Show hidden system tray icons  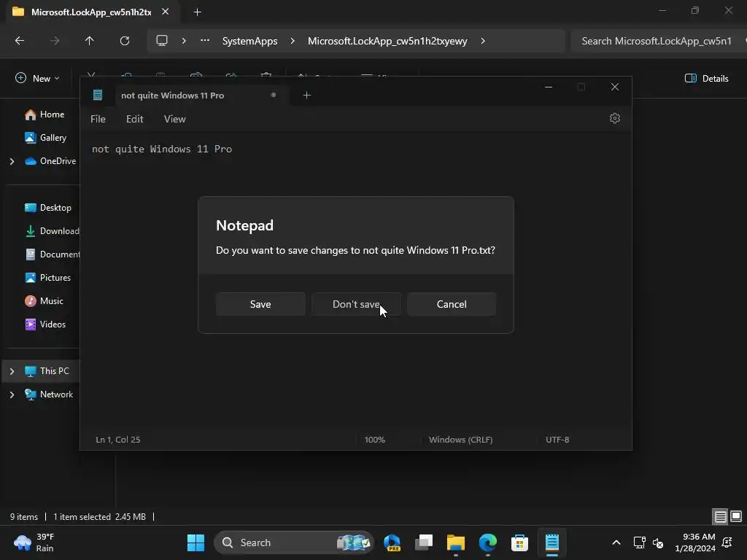[x=616, y=542]
